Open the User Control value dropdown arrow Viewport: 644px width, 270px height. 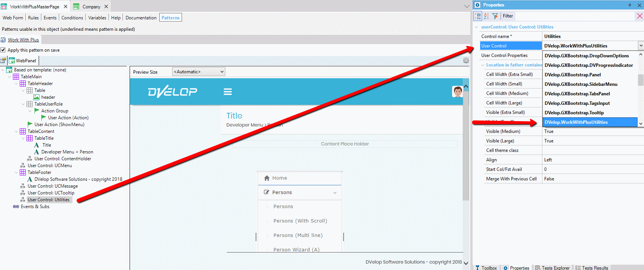[641, 46]
